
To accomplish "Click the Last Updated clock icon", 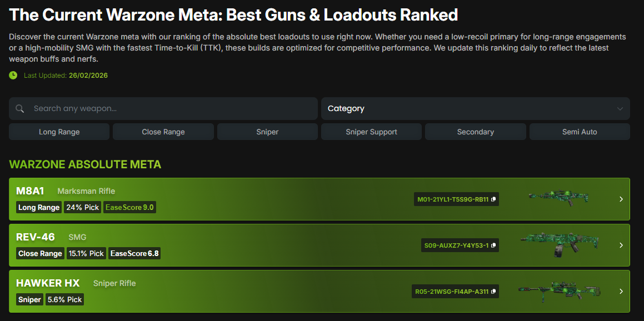I will 13,75.
